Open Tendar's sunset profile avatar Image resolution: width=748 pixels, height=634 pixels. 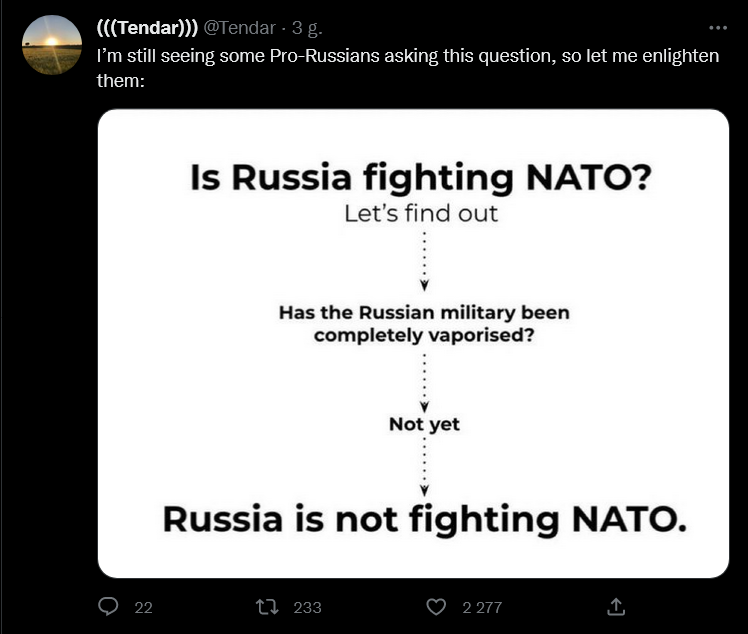click(52, 45)
